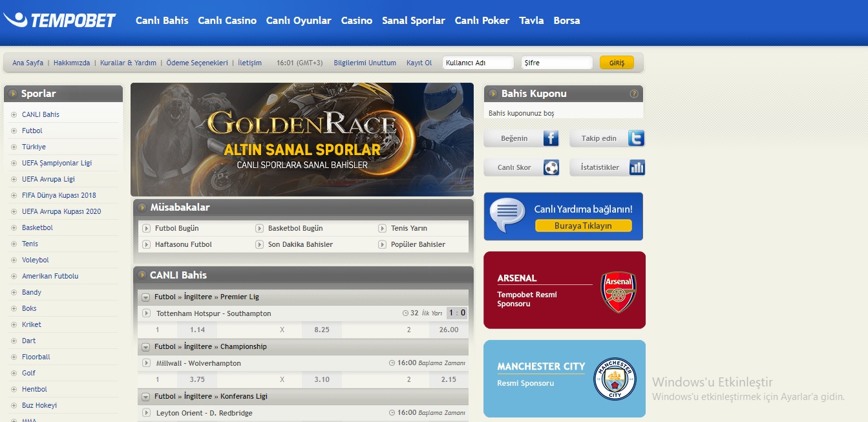Click the Twitter bird icon
The width and height of the screenshot is (868, 422).
click(x=636, y=138)
